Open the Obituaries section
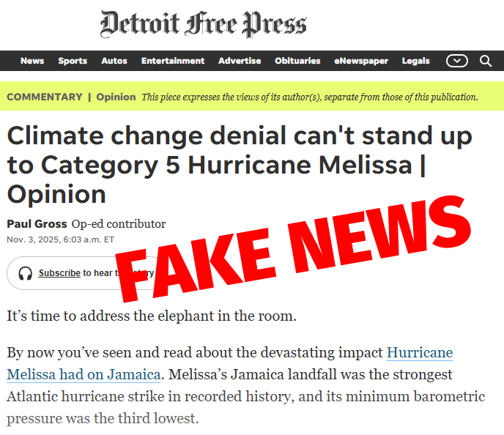This screenshot has height=435, width=504. pos(297,61)
